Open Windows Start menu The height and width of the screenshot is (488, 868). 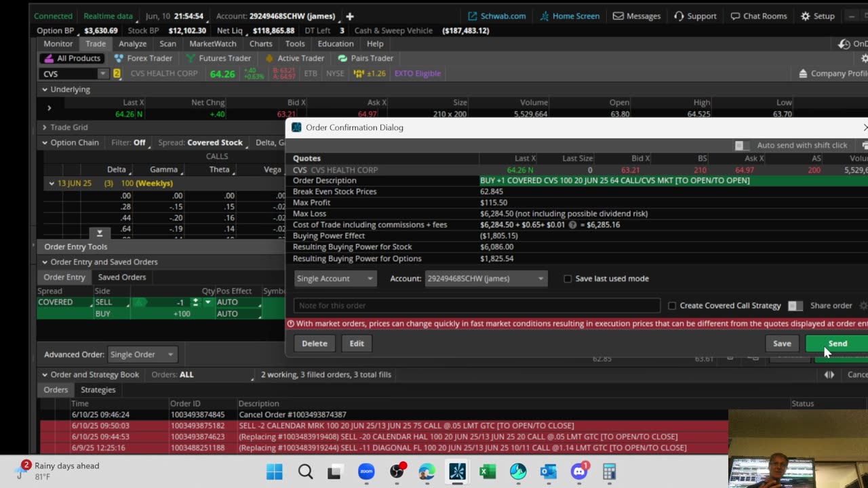pyautogui.click(x=275, y=472)
